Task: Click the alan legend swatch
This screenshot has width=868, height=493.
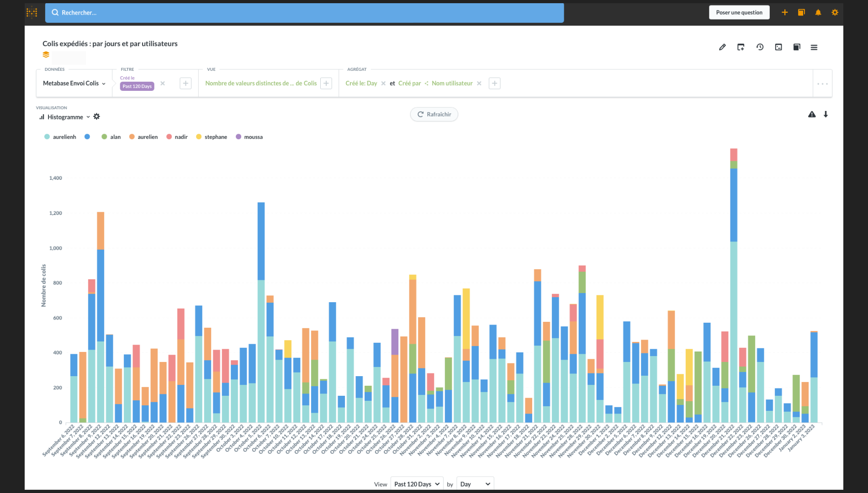Action: tap(104, 136)
